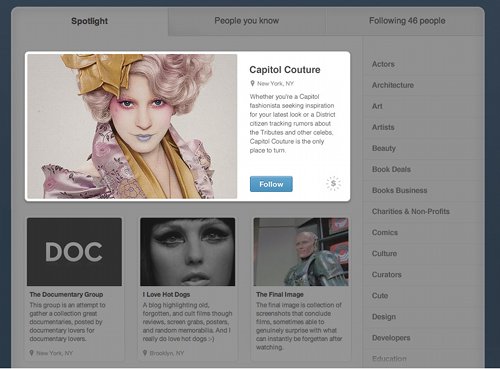Select the Art category
The image size is (500, 369).
point(423,106)
